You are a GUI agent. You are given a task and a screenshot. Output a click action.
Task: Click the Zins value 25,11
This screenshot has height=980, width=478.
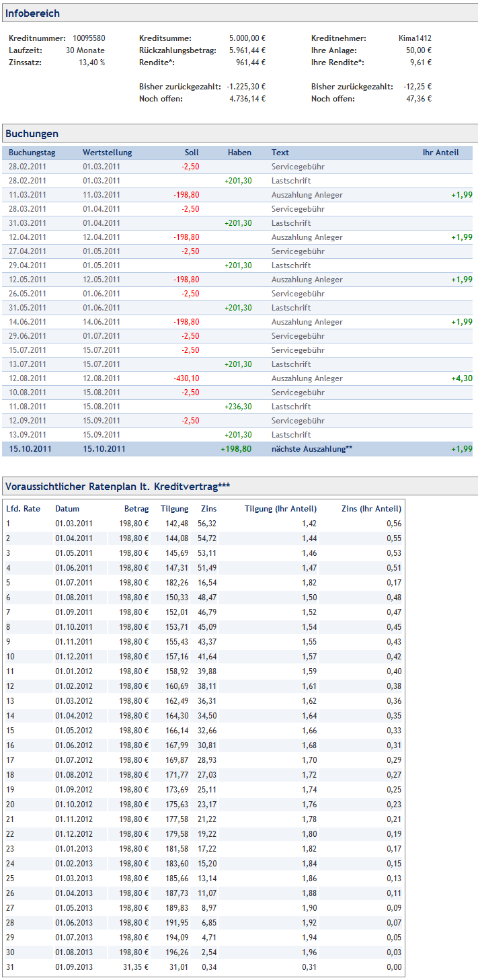click(206, 790)
